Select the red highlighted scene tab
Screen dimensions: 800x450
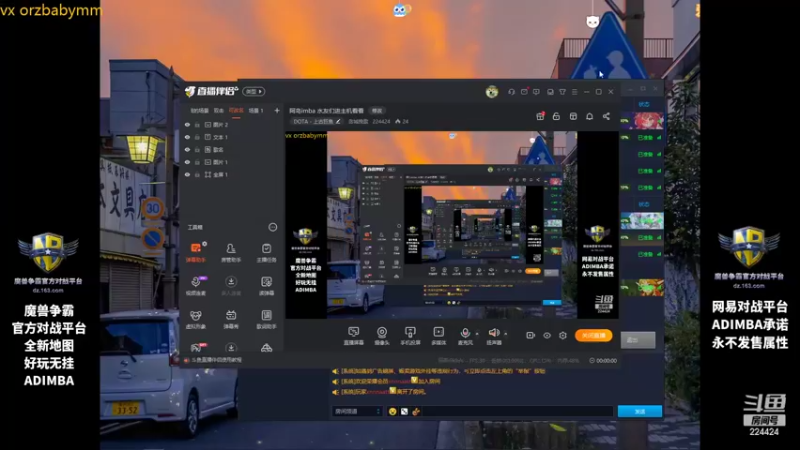pyautogui.click(x=236, y=110)
